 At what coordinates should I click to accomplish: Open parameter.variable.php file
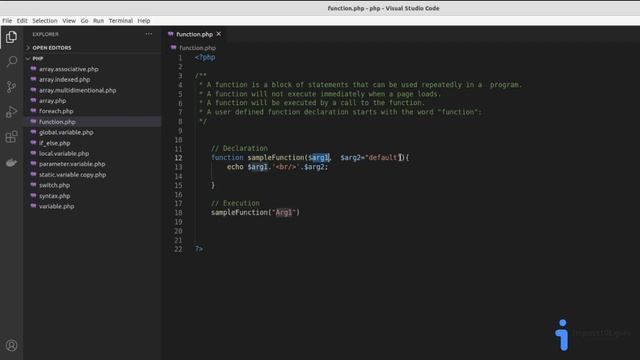(72, 164)
